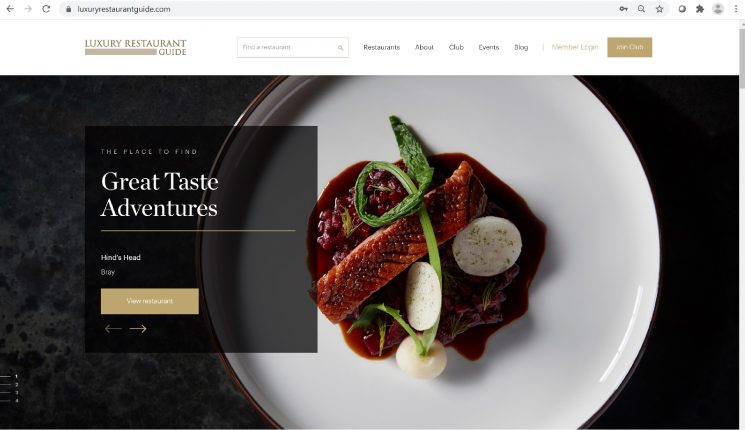Click the saved passwords key icon

coord(623,9)
